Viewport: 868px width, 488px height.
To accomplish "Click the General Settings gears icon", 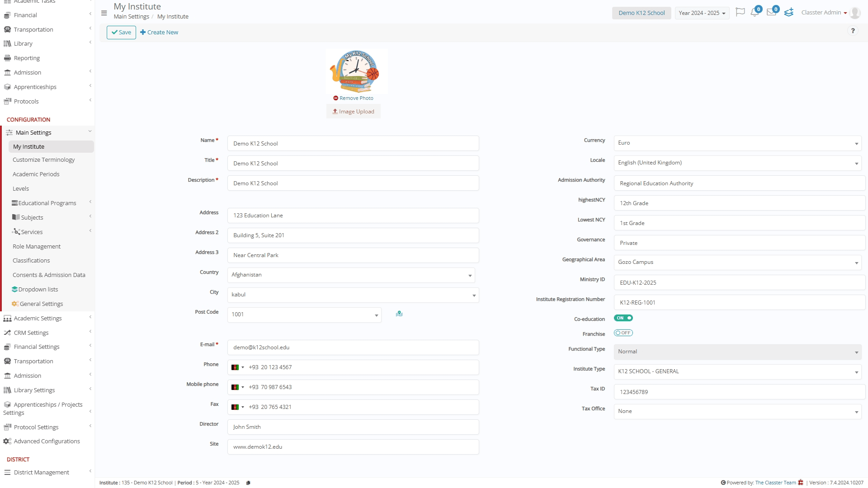I will (x=15, y=304).
